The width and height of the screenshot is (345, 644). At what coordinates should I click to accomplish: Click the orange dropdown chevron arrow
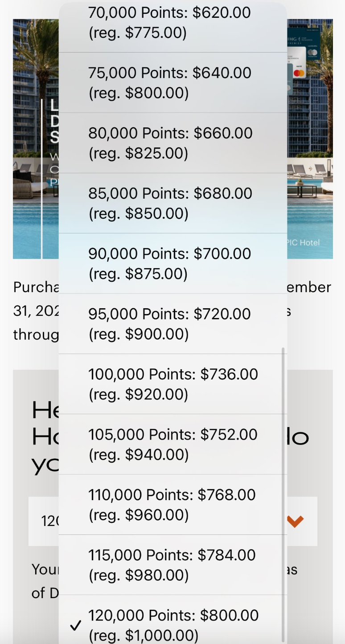296,521
